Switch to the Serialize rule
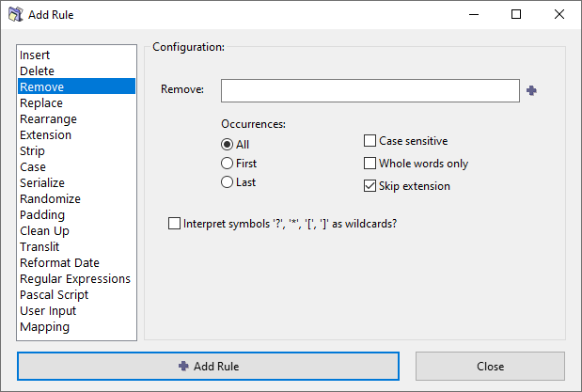The image size is (582, 392). click(42, 183)
